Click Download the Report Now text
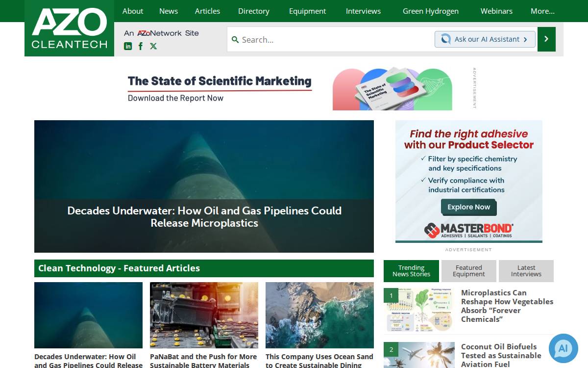Viewport: 588px width, 368px height. (175, 98)
